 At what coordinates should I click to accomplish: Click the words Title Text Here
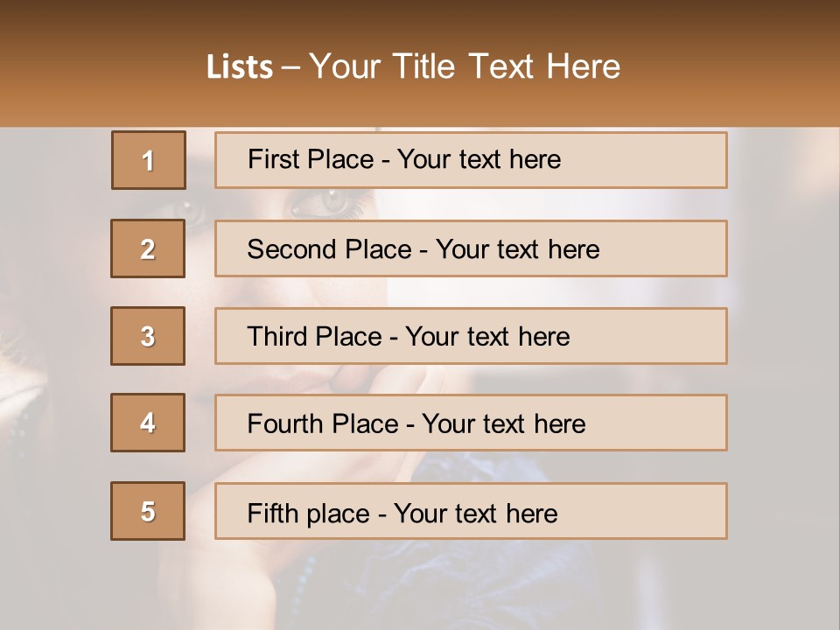[x=507, y=66]
